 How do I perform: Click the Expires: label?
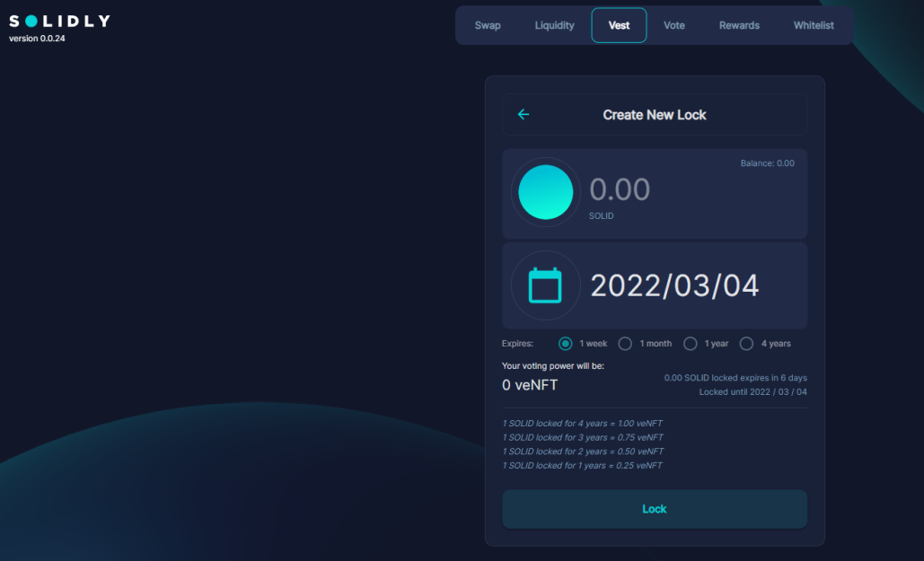tap(517, 344)
